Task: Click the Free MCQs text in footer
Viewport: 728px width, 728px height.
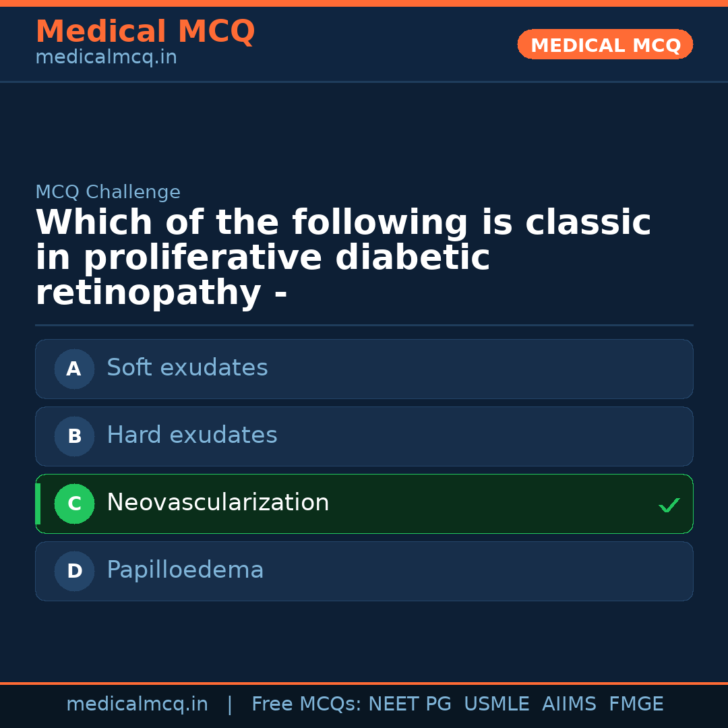Action: (306, 704)
